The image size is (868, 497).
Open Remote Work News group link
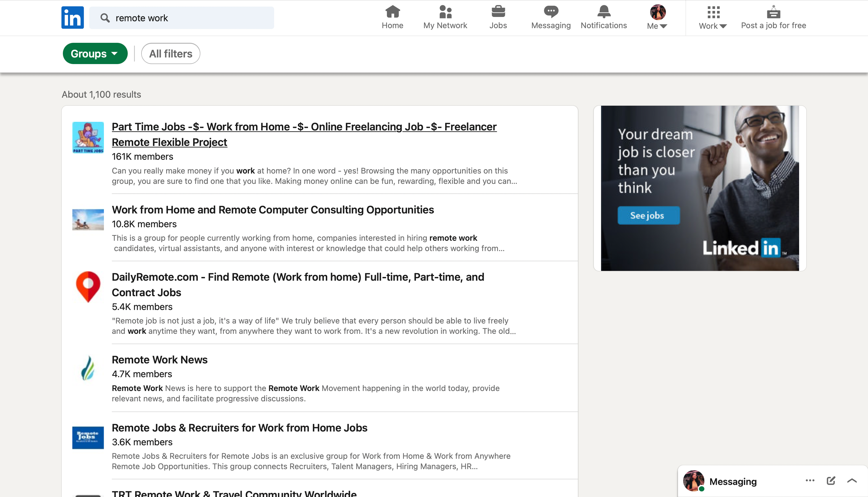click(160, 359)
